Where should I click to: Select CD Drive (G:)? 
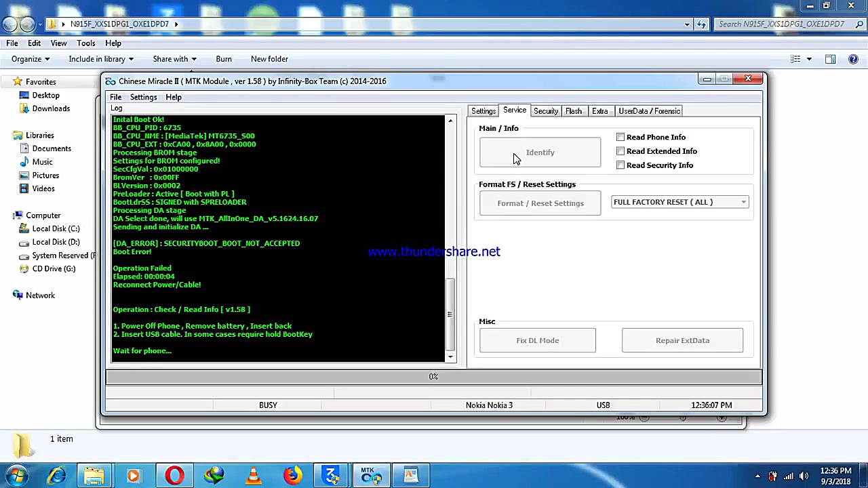[54, 268]
